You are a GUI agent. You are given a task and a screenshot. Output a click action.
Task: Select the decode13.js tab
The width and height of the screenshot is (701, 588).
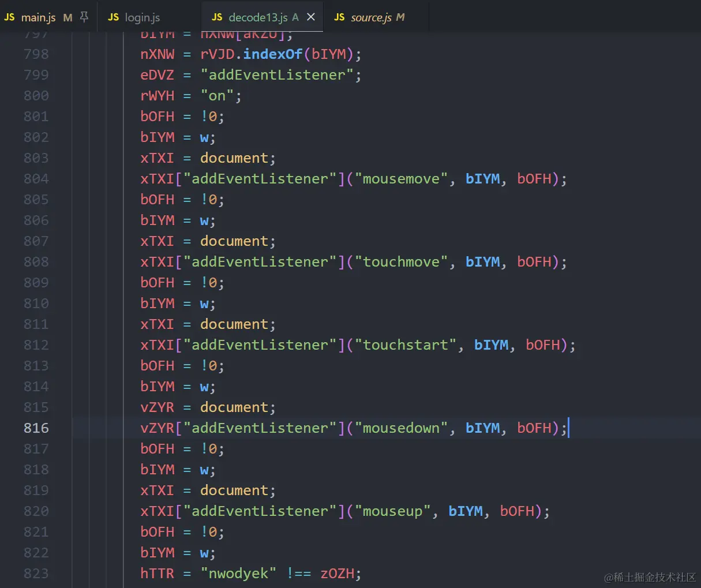coord(263,17)
